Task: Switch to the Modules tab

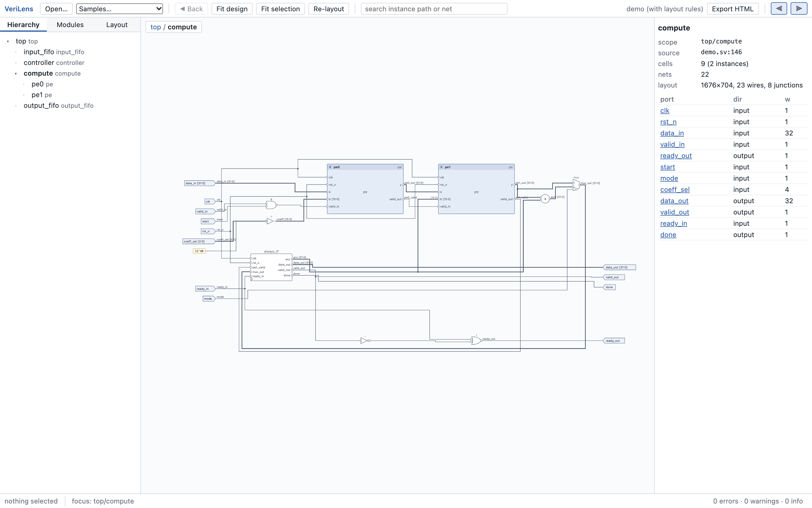Action: tap(70, 25)
